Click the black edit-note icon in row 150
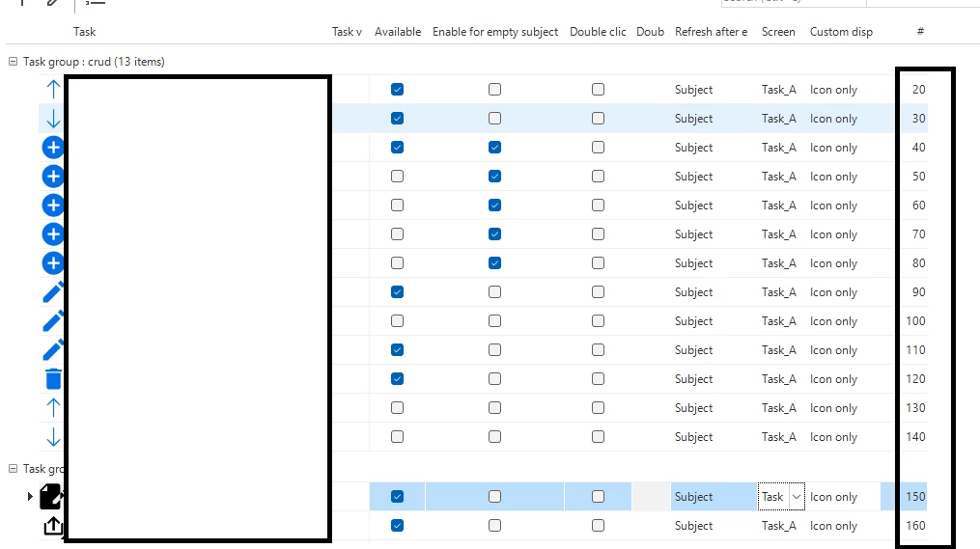This screenshot has width=980, height=549. (51, 497)
